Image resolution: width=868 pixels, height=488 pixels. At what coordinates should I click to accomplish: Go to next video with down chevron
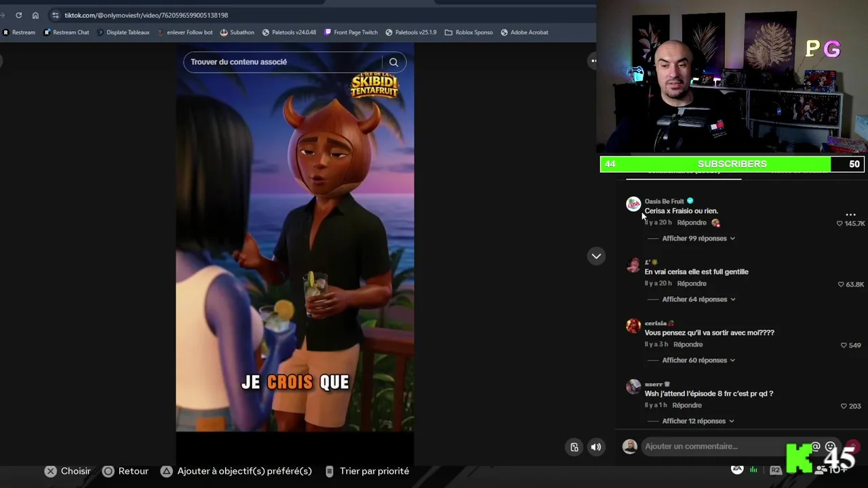(x=596, y=256)
